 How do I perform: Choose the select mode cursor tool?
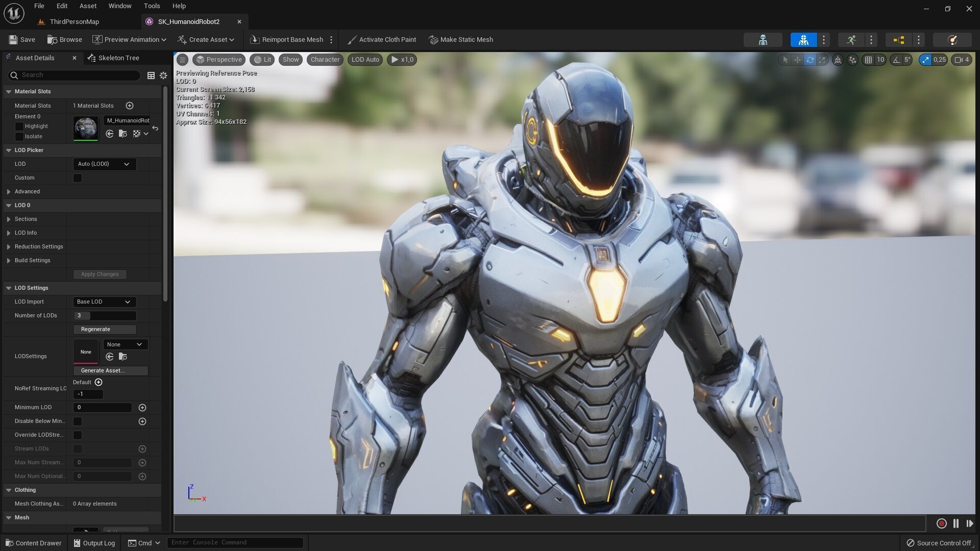[785, 60]
